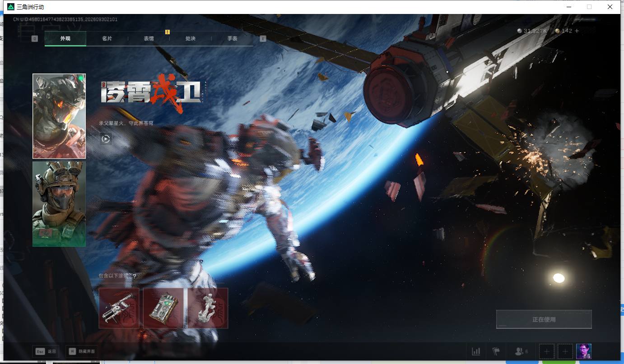Screen dimensions: 624x364
Task: Add a teammate in the second empty slot
Action: (565, 351)
